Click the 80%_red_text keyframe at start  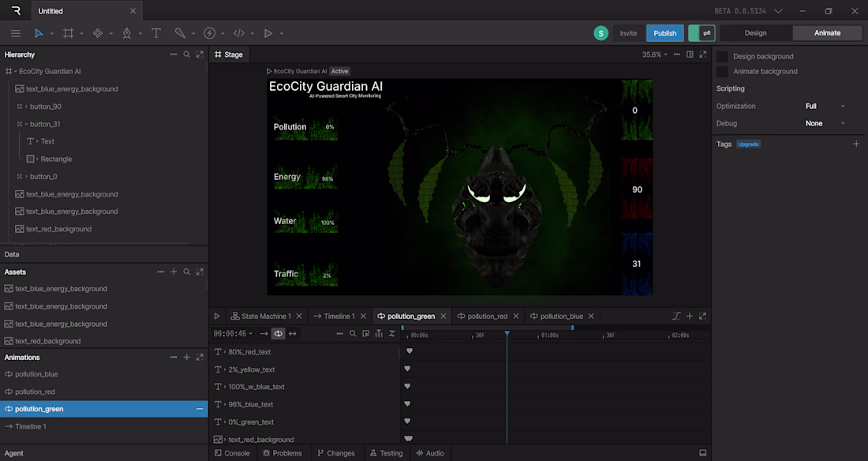click(x=410, y=351)
